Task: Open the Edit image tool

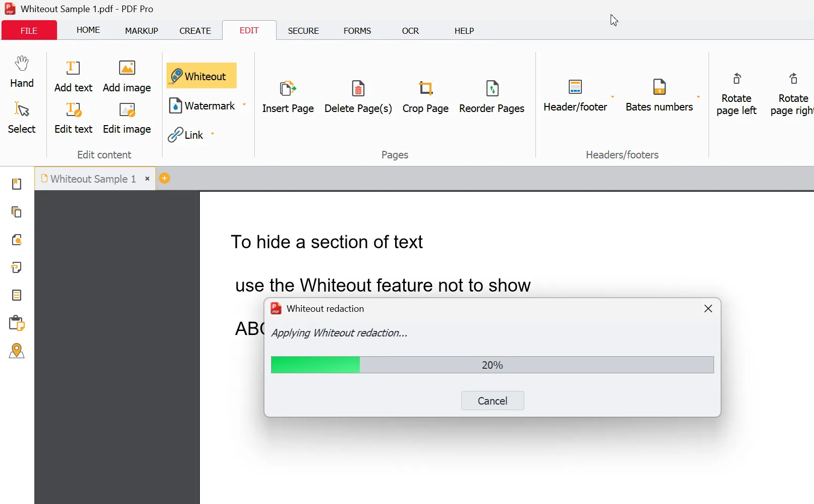Action: tap(127, 118)
